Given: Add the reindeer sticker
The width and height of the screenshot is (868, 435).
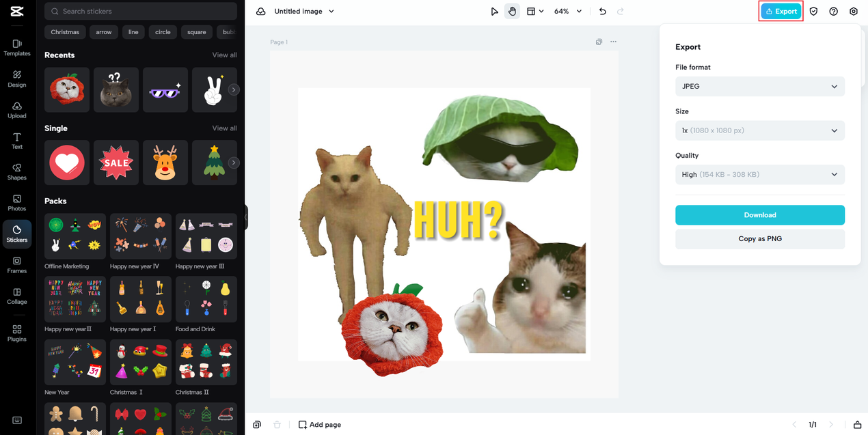Looking at the screenshot, I should tap(165, 163).
